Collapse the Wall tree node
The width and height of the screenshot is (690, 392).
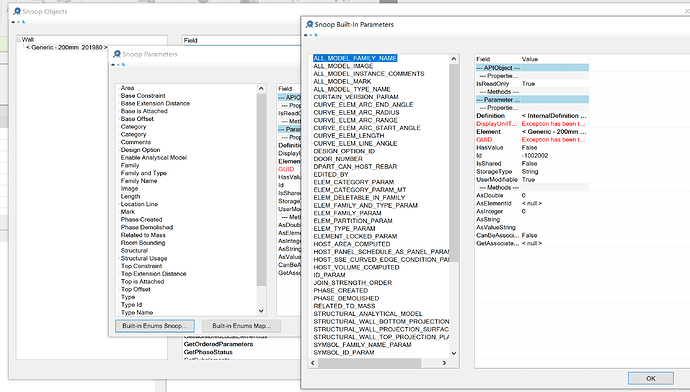[x=19, y=40]
